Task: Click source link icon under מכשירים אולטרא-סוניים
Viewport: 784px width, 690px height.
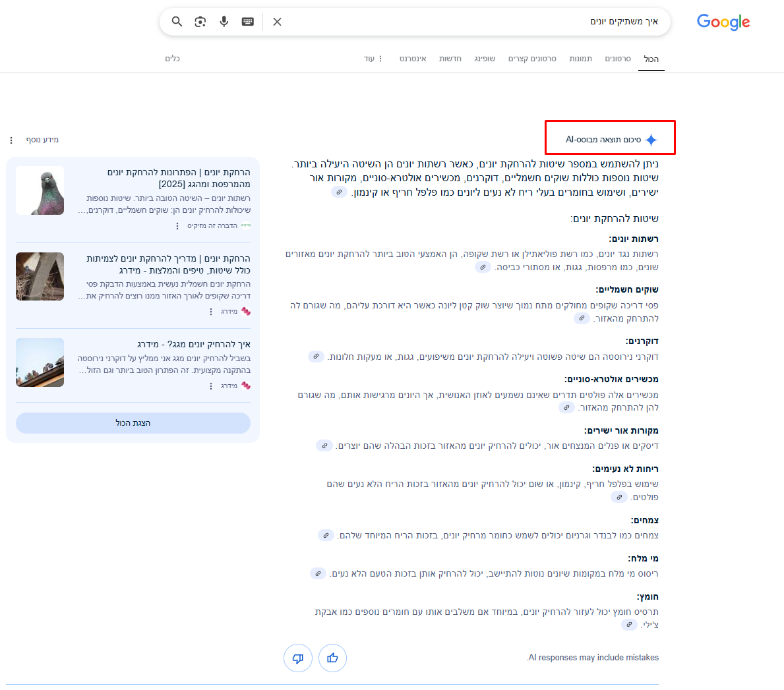Action: (x=566, y=408)
